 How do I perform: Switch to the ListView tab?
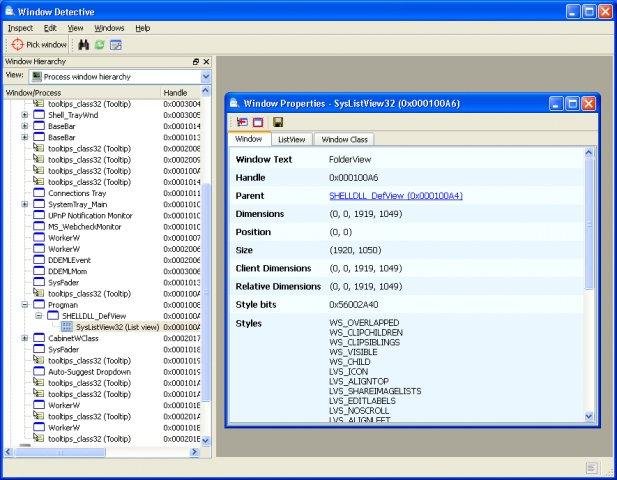(291, 139)
